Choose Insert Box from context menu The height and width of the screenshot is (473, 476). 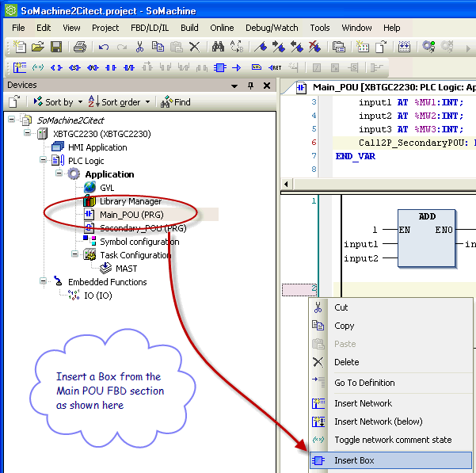pyautogui.click(x=391, y=460)
